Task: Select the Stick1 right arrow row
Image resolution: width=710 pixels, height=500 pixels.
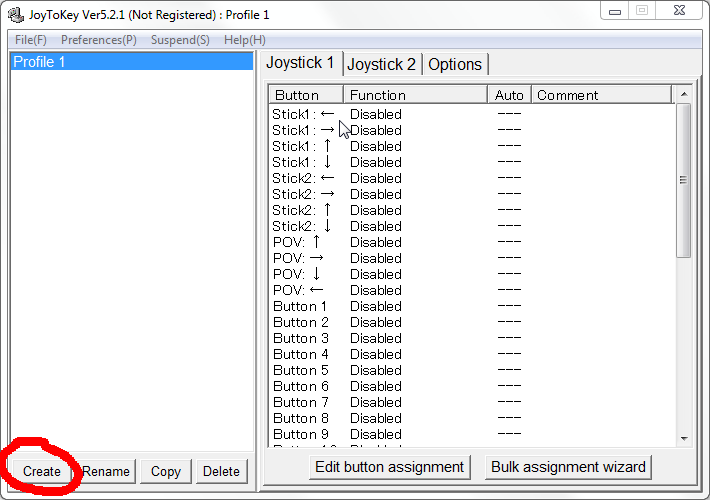Action: pos(471,130)
